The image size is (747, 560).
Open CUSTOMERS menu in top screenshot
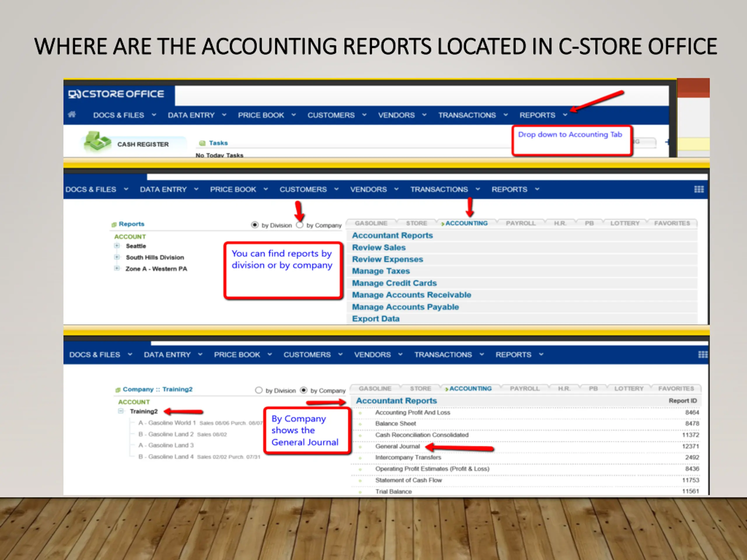[331, 115]
